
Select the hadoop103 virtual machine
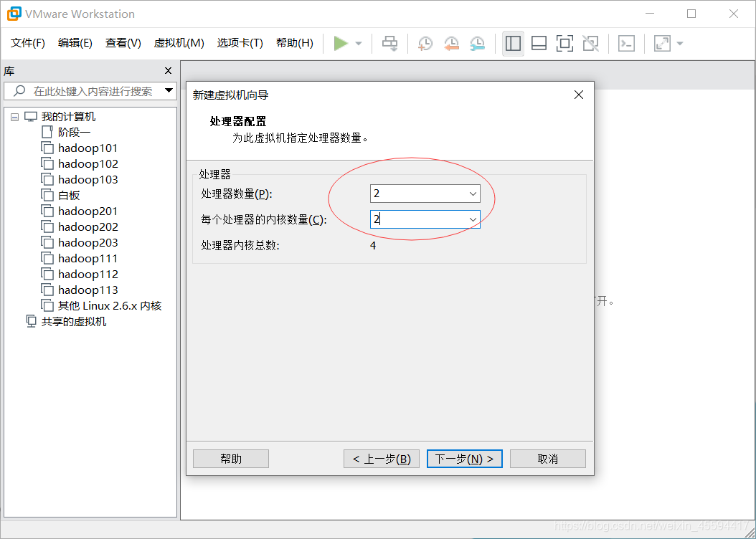pos(88,180)
